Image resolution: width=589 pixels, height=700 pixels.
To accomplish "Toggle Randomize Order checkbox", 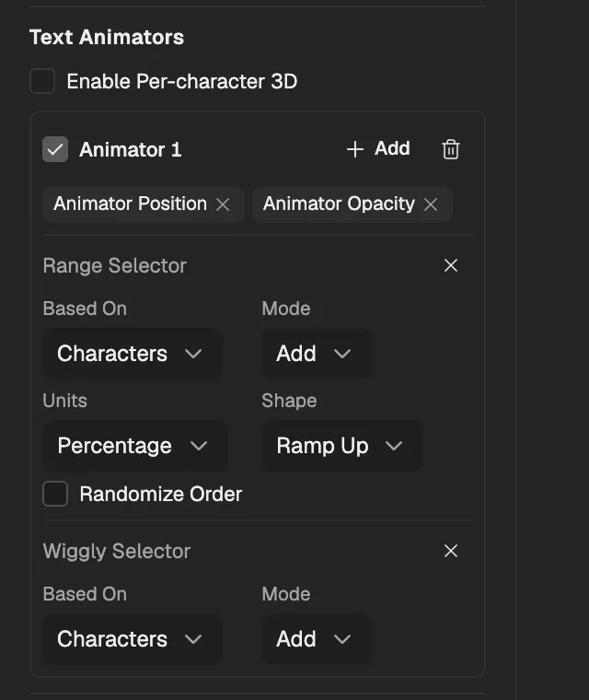I will (x=55, y=494).
